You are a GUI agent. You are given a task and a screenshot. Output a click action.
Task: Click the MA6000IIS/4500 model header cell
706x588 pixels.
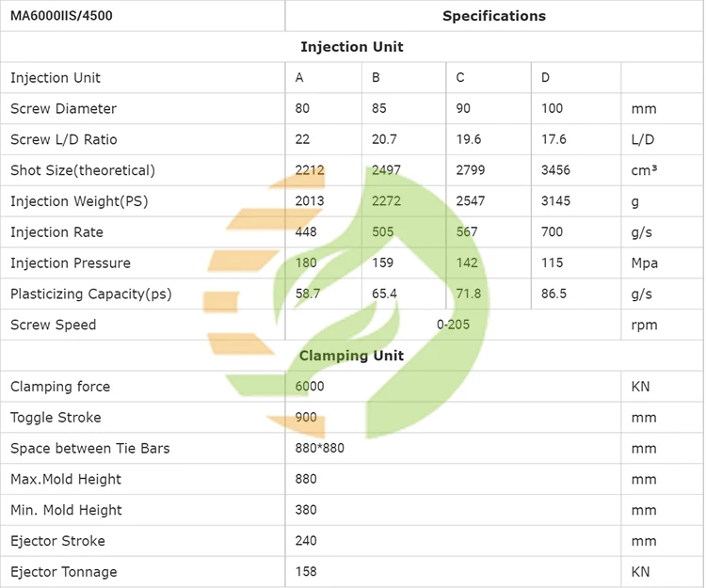61,16
